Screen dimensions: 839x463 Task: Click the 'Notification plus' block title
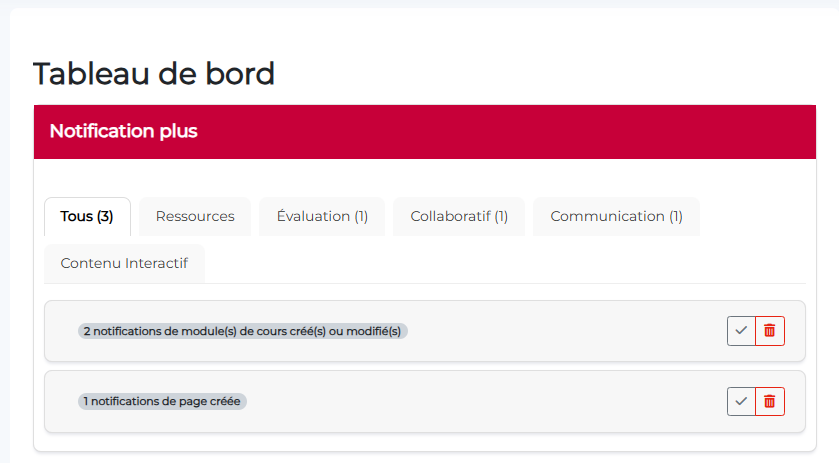124,131
